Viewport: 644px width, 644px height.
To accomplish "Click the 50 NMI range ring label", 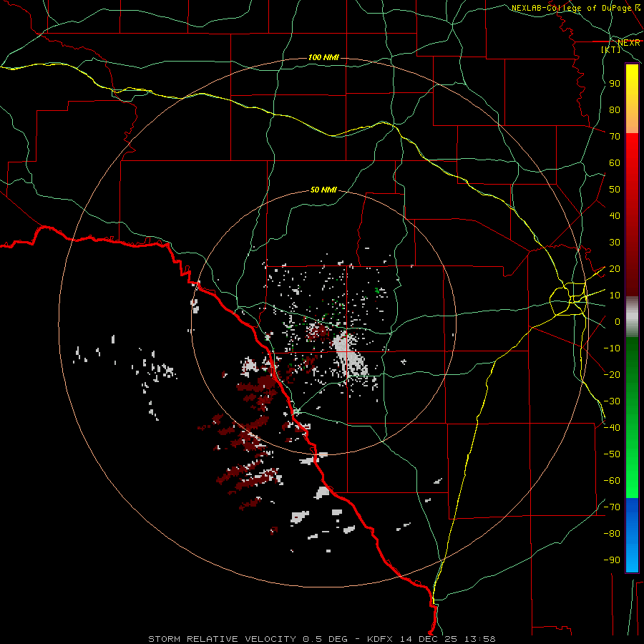I will pyautogui.click(x=323, y=190).
